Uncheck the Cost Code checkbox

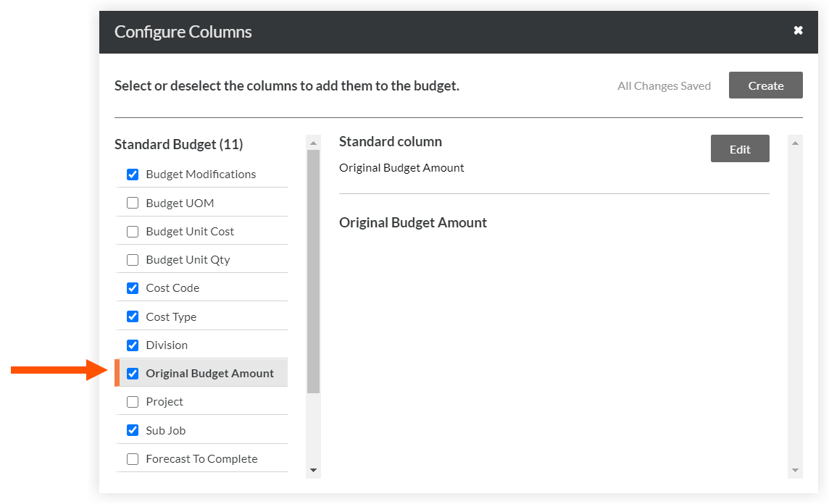coord(133,288)
